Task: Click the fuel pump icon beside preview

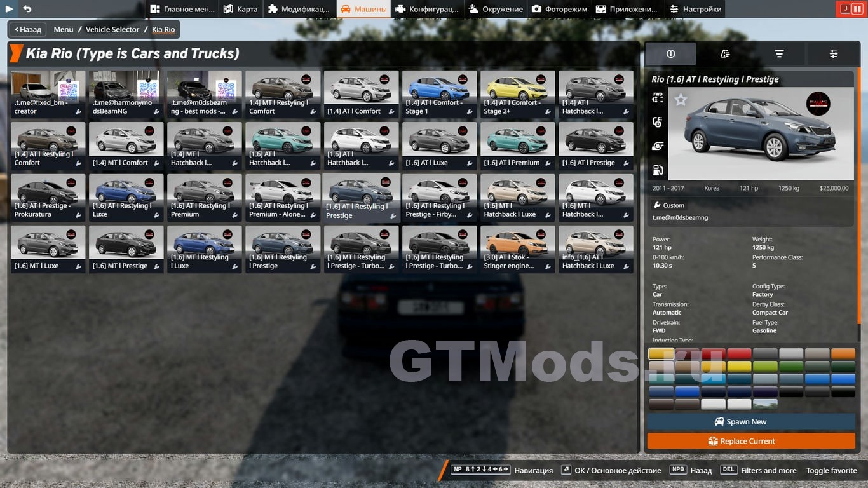Action: 658,170
